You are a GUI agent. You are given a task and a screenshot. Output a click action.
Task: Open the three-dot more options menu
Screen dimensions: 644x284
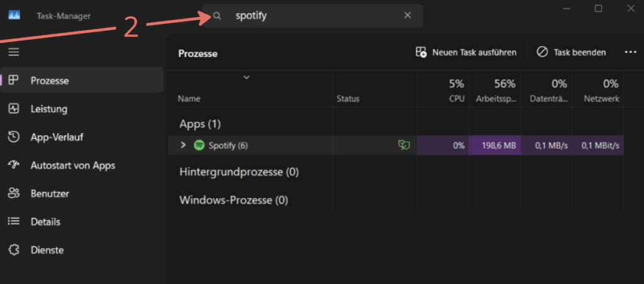[x=630, y=52]
